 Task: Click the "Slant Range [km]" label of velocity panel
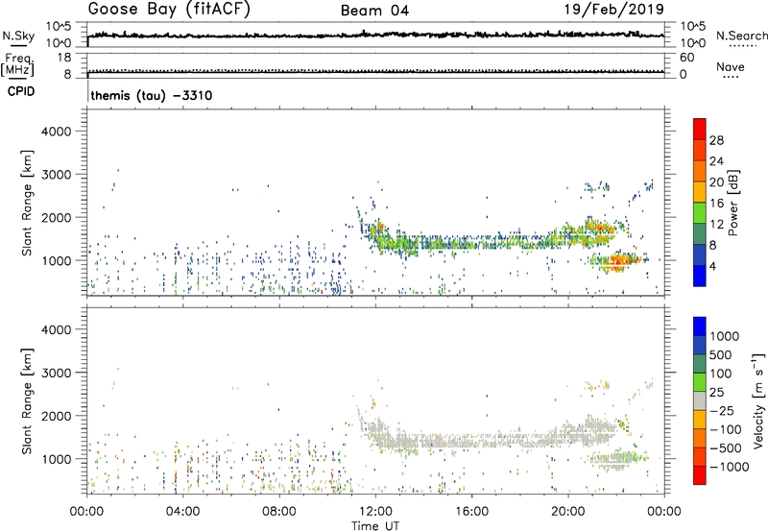pos(27,401)
